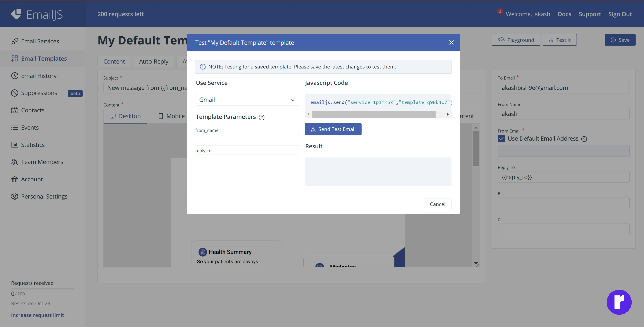Screen dimensions: 644x327
Task: Click the From Name field
Action: tap(563, 114)
